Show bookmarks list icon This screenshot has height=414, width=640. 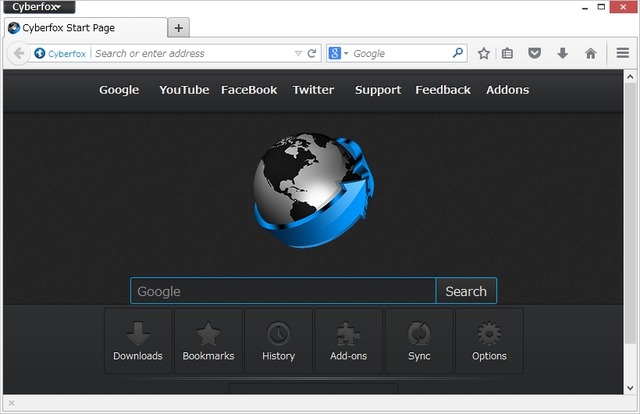tap(507, 53)
